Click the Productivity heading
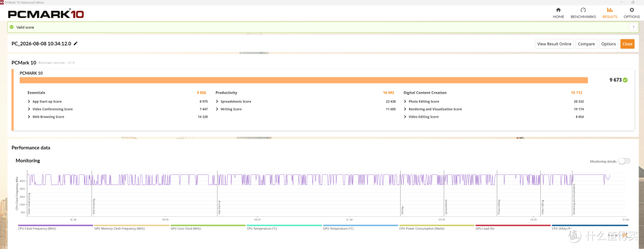The image size is (644, 249). [x=227, y=93]
